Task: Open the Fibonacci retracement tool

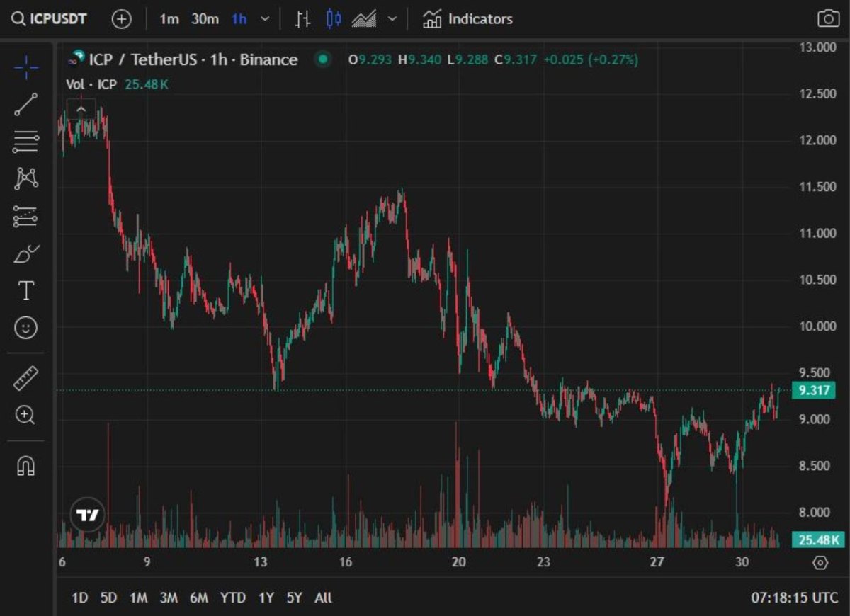Action: [x=26, y=142]
